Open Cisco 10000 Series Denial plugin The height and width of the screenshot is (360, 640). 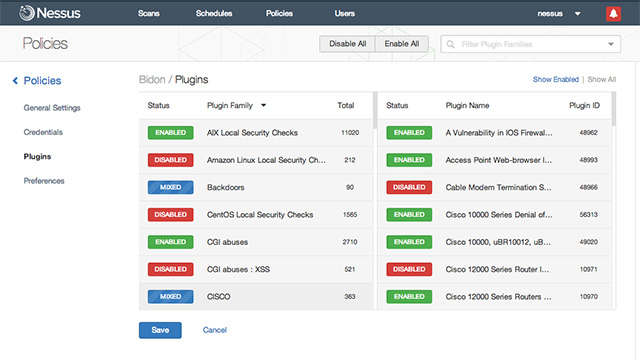pos(499,215)
